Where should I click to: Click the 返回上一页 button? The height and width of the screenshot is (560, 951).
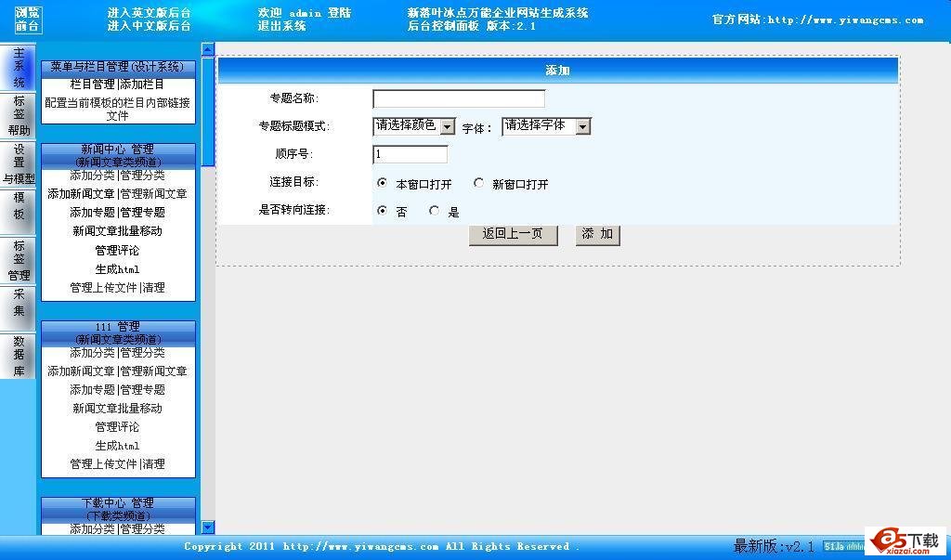coord(513,234)
